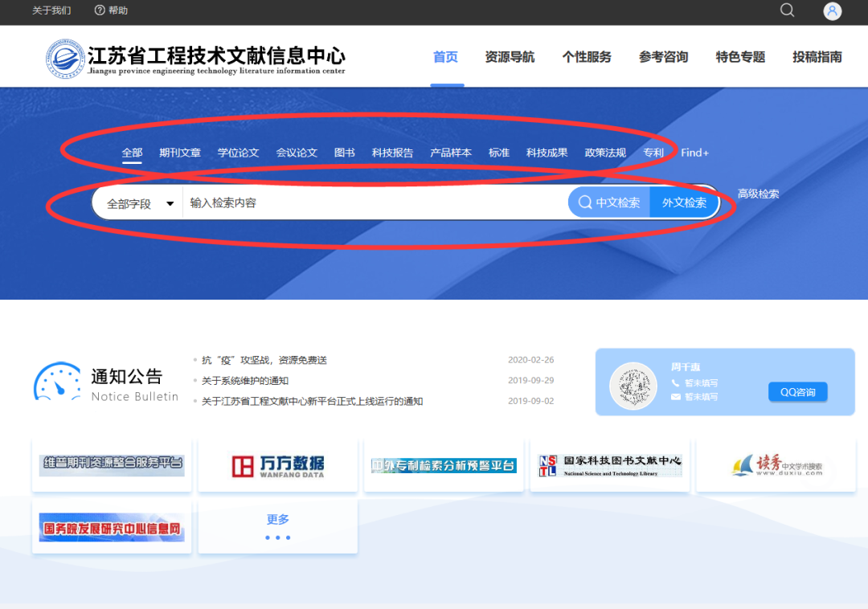The image size is (868, 609).
Task: Open the NSTL 国家科技图书文献中心 site
Action: coord(609,464)
